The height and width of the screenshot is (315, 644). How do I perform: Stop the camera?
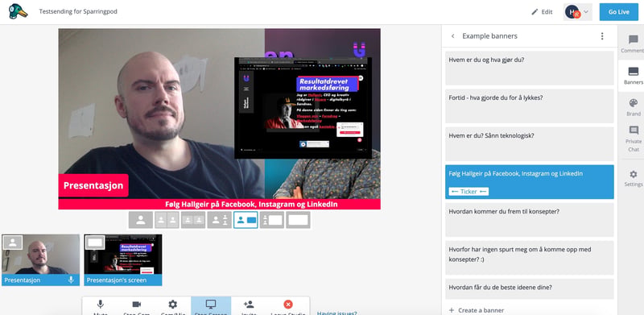point(136,306)
